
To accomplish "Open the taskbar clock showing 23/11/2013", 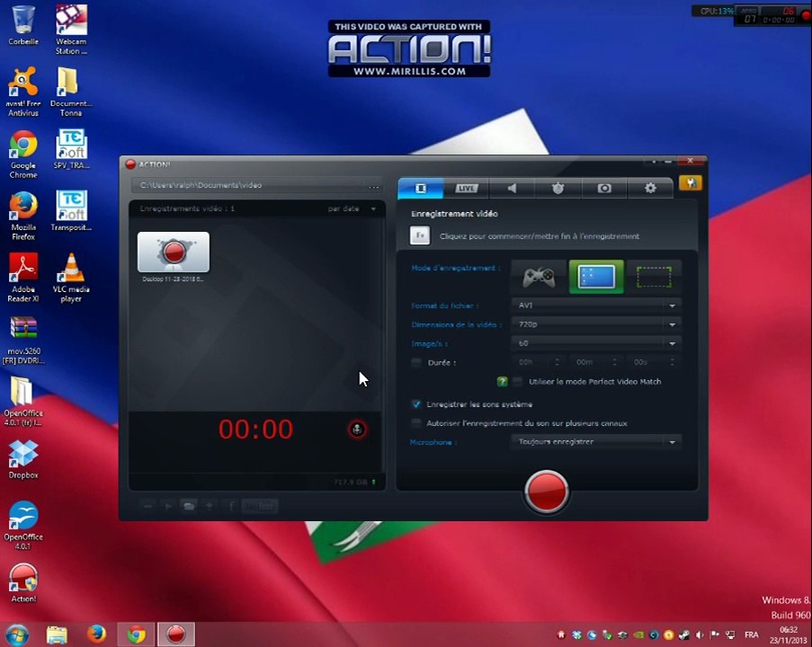I will pyautogui.click(x=789, y=634).
